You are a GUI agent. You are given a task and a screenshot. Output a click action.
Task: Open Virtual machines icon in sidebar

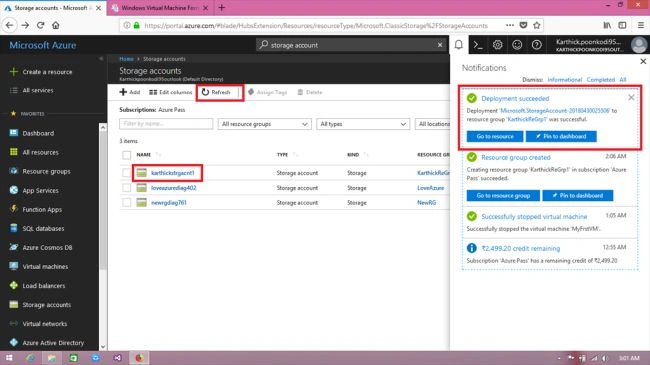pyautogui.click(x=14, y=266)
